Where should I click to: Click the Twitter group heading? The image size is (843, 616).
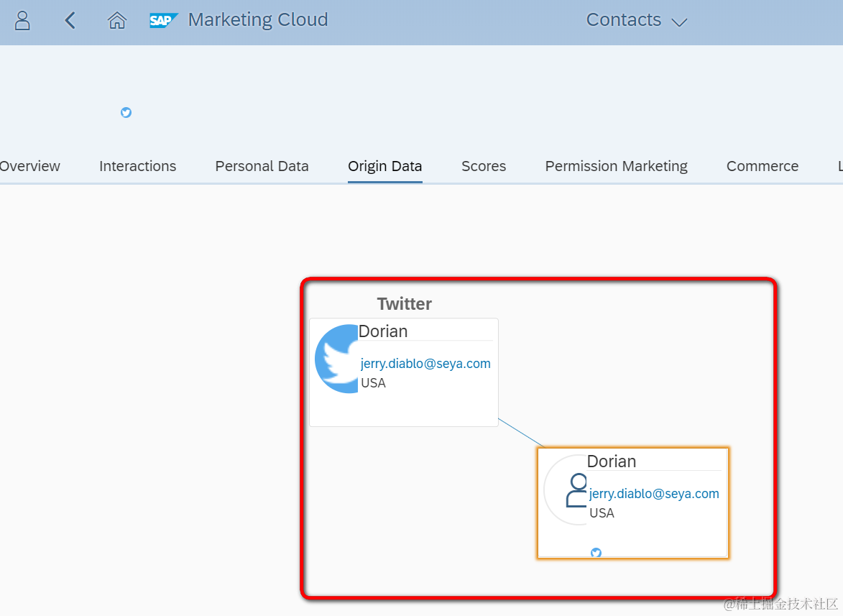(405, 304)
